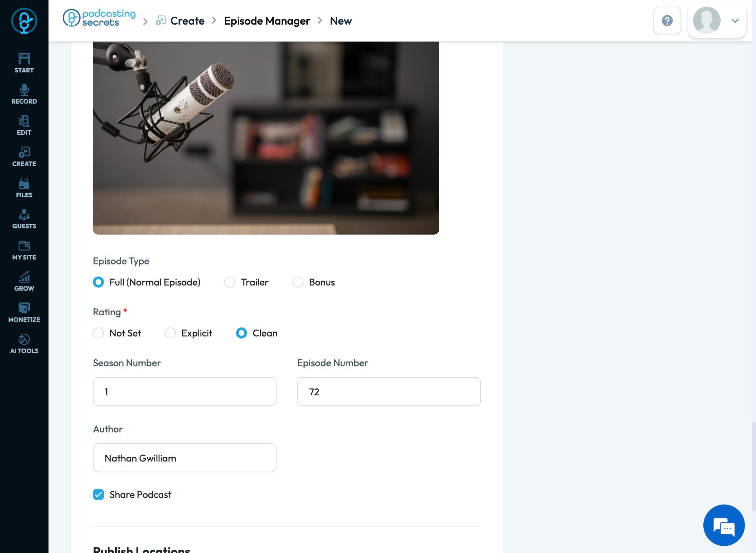Open the Start section in sidebar
This screenshot has width=756, height=553.
pyautogui.click(x=24, y=63)
